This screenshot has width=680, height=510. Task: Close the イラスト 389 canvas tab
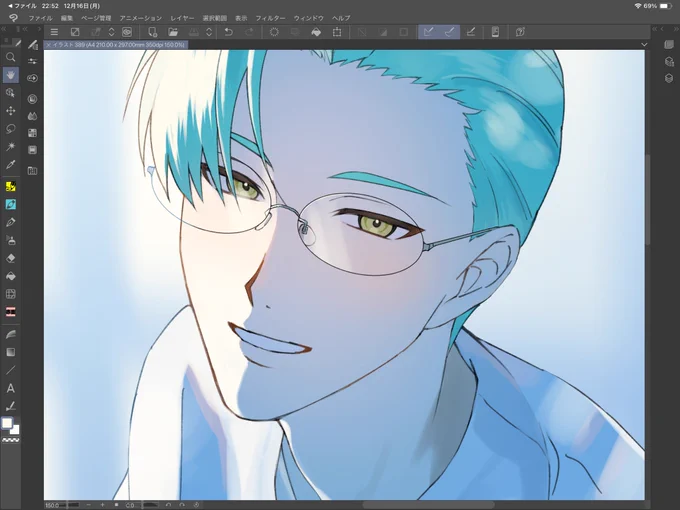48,45
